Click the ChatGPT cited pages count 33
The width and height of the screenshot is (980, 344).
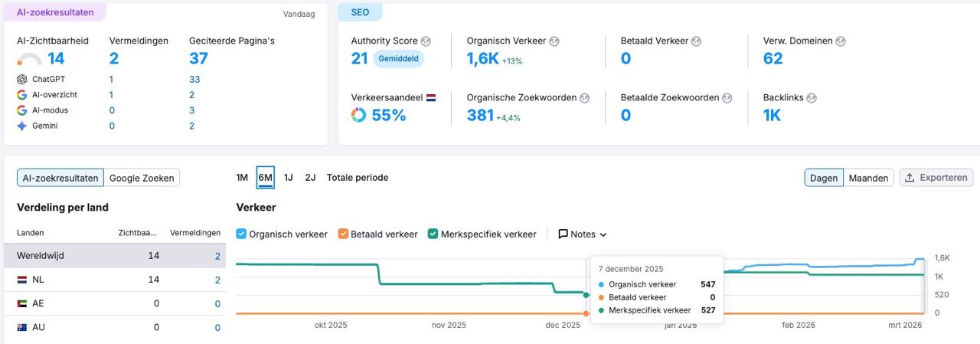pos(194,80)
